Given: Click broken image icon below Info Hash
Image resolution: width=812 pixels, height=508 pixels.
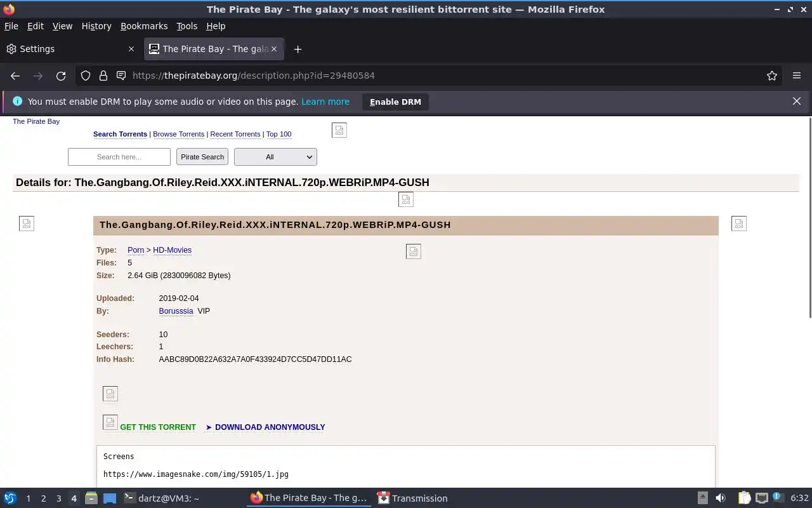Looking at the screenshot, I should 110,394.
